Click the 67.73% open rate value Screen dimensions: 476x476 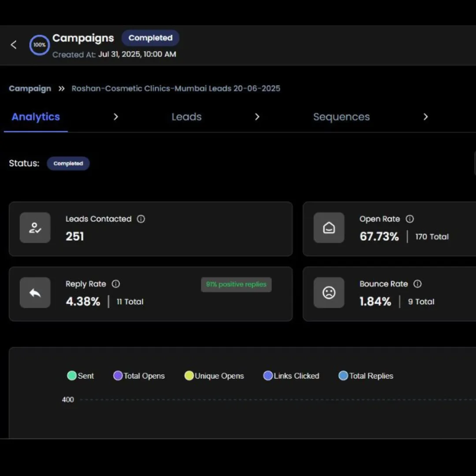coord(379,237)
